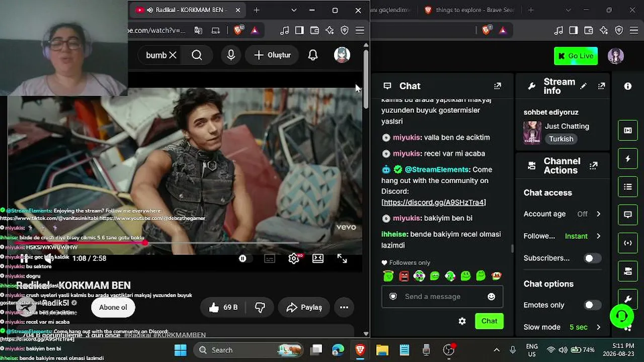Open the lightning bolt sidebar icon
The width and height of the screenshot is (644, 362).
(628, 159)
